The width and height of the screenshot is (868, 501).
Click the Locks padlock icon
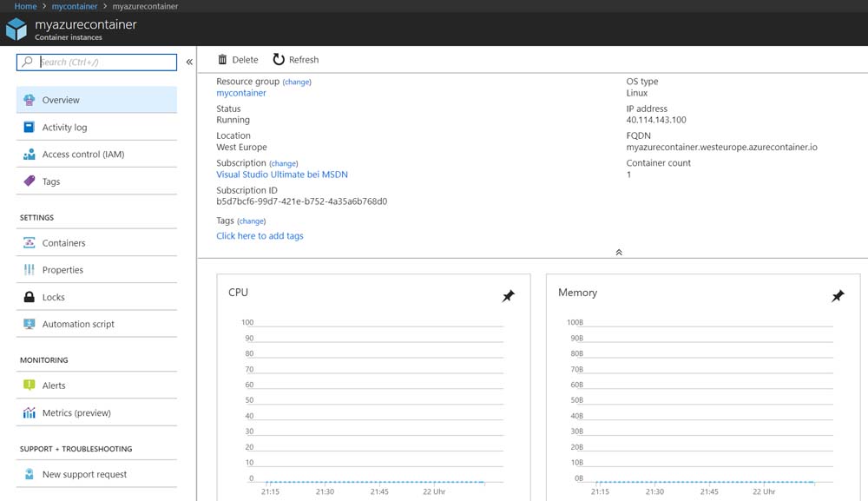click(30, 297)
